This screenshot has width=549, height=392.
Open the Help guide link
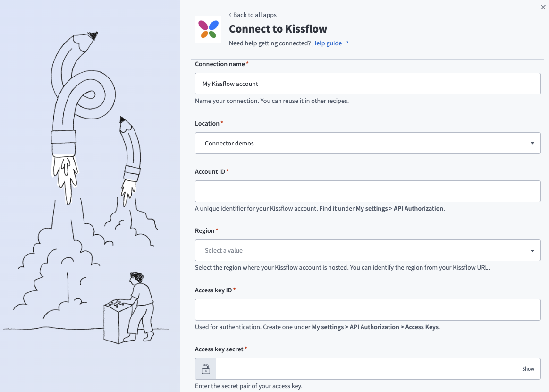pyautogui.click(x=327, y=43)
